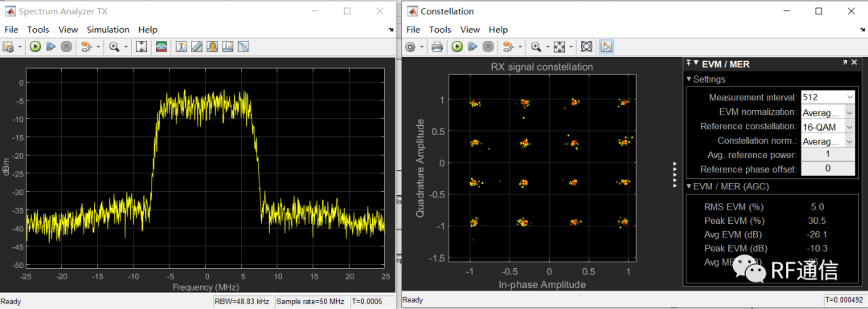Click the CCDF measurements icon in Spectrum Analyzer
The width and height of the screenshot is (868, 309).
(244, 47)
